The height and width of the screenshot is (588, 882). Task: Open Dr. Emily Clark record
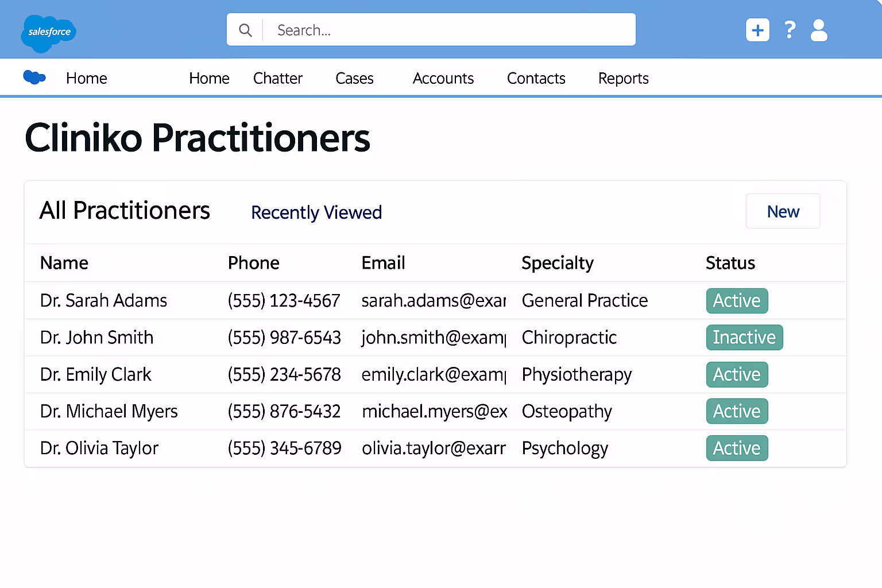pyautogui.click(x=95, y=374)
